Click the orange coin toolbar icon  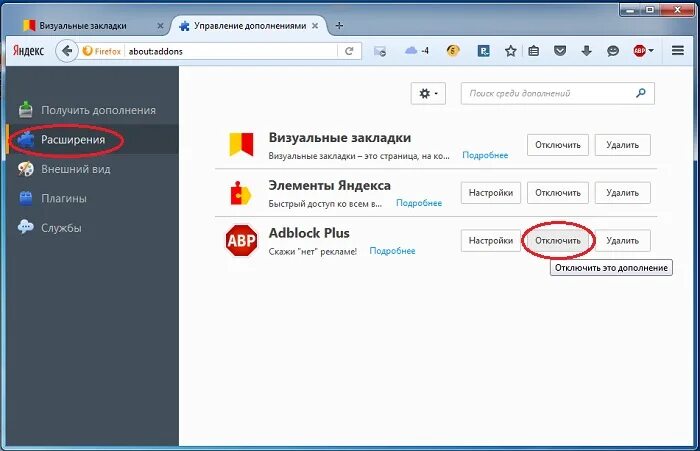pos(453,51)
